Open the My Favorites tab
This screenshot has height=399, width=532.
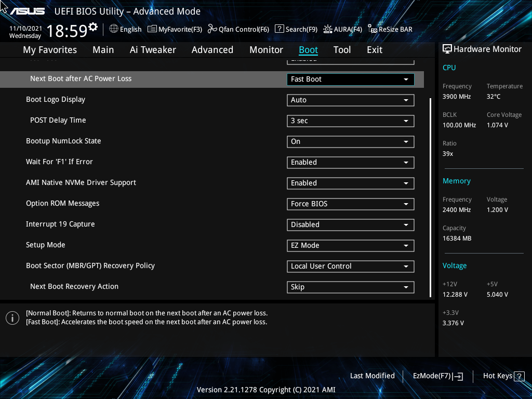coord(50,50)
